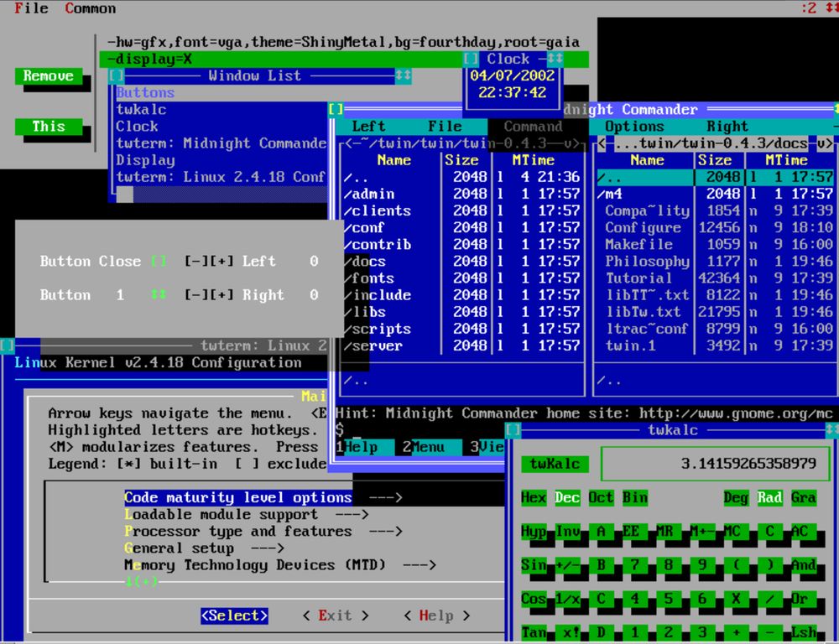Click <Select> in kernel configuration
Viewport: 839px width, 644px height.
tap(234, 615)
